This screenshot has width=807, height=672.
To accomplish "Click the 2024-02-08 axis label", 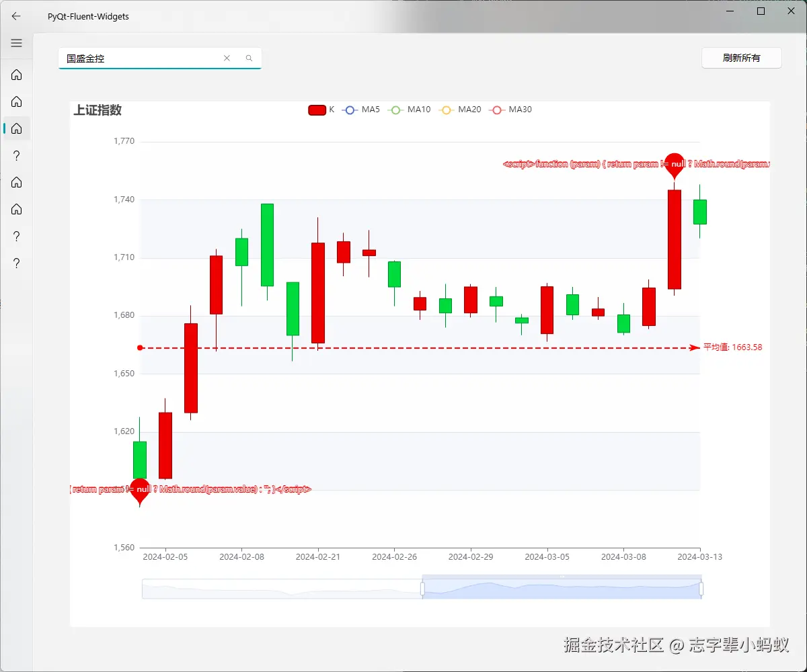I will (241, 557).
